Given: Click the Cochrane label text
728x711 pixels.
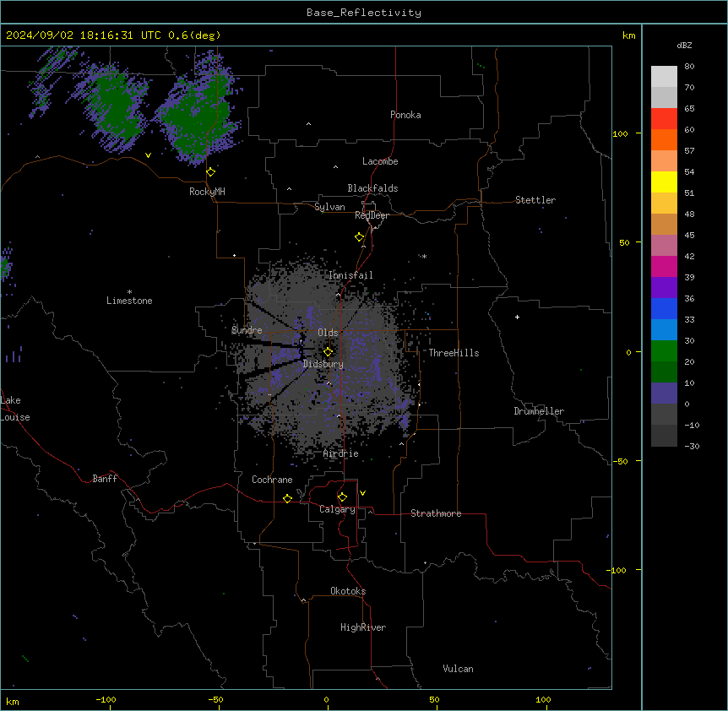Looking at the screenshot, I should 272,480.
